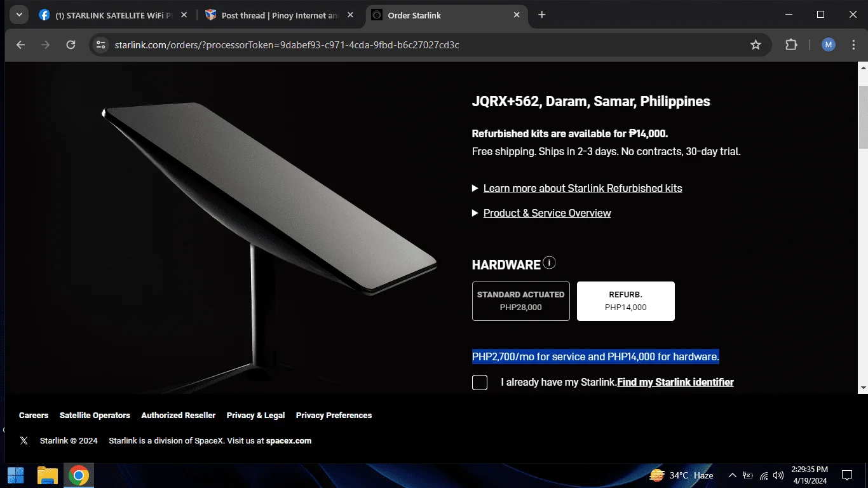Click the JQRX+562, Daram, Samar address heading
This screenshot has height=488, width=868.
pyautogui.click(x=591, y=102)
